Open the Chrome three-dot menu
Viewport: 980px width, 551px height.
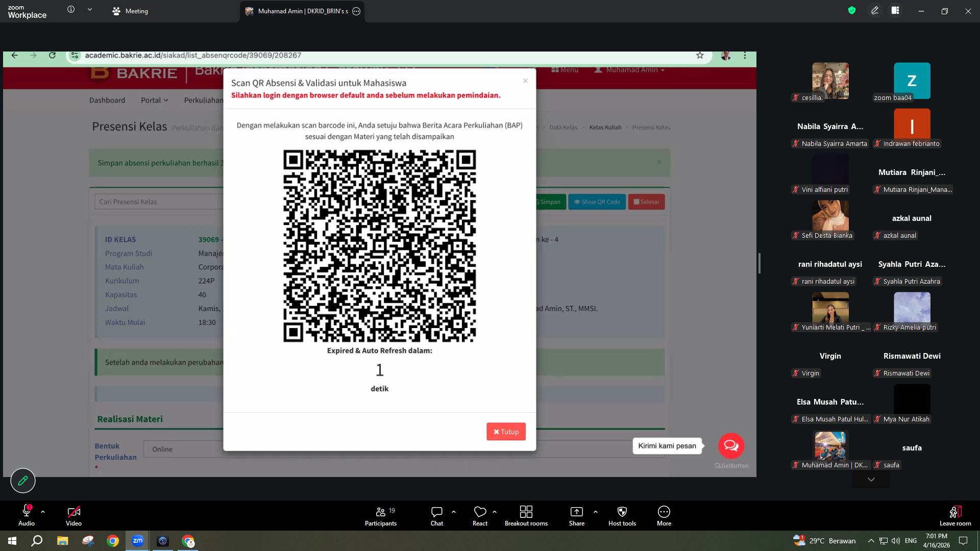(745, 56)
